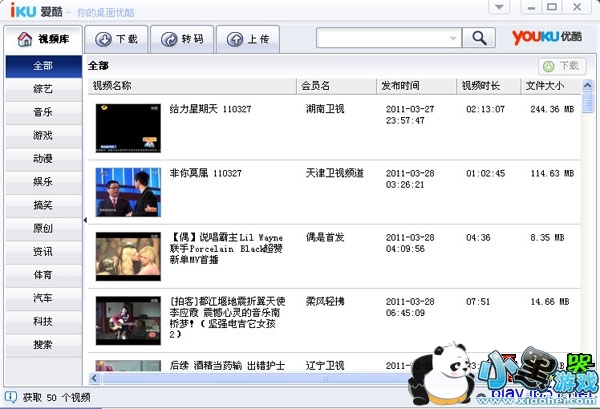The height and width of the screenshot is (409, 600).
Task: Collapse the left category sidebar arrow
Action: click(x=85, y=219)
